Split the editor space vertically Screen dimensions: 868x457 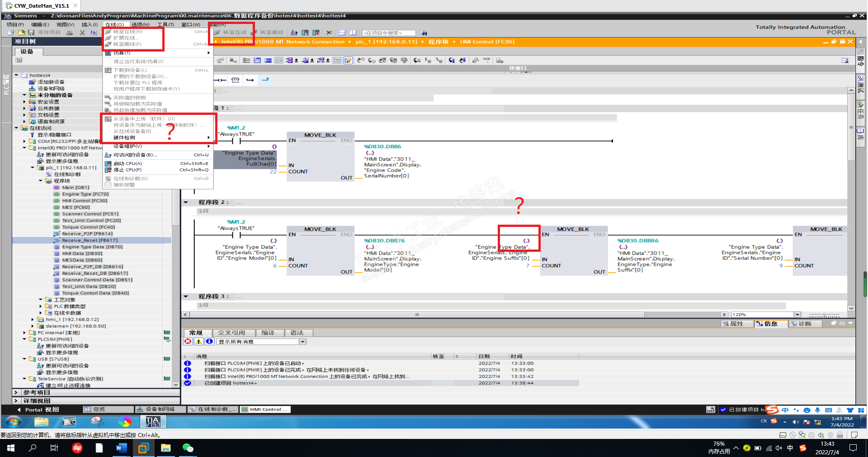[353, 33]
